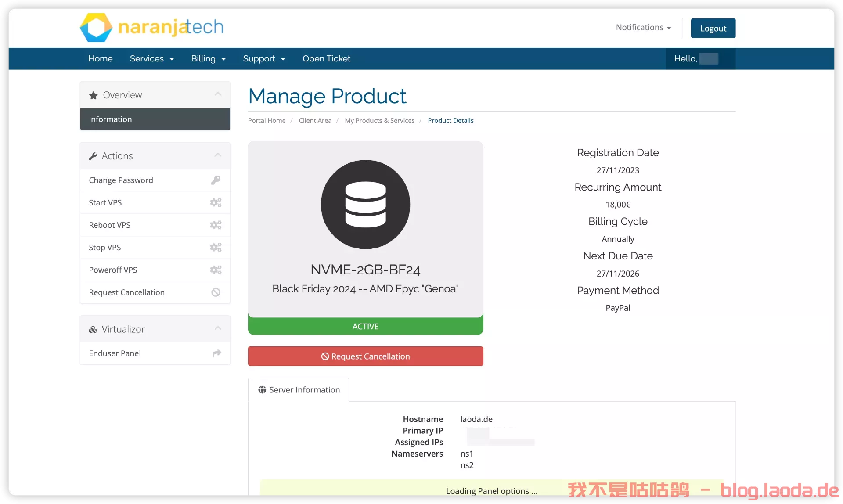The width and height of the screenshot is (843, 504).
Task: Open the Services dropdown menu
Action: [x=151, y=58]
